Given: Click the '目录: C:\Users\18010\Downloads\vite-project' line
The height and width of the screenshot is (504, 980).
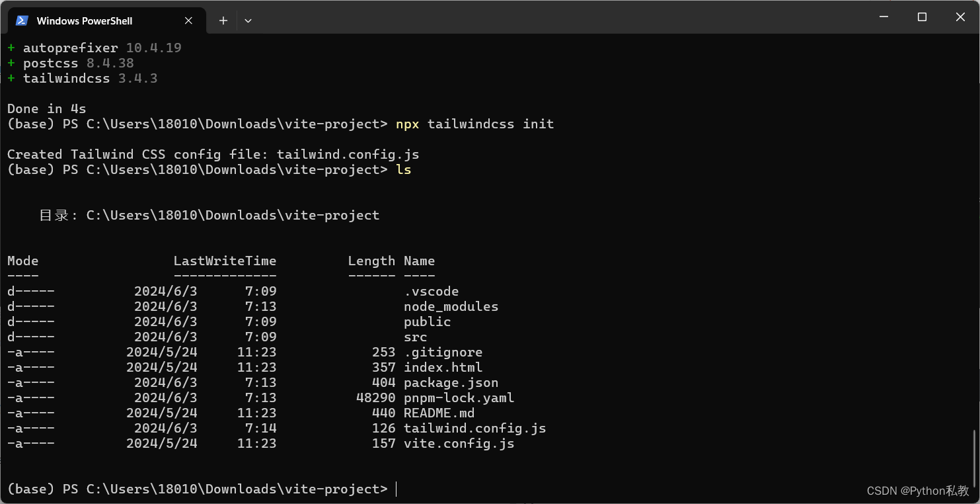Looking at the screenshot, I should coord(209,215).
